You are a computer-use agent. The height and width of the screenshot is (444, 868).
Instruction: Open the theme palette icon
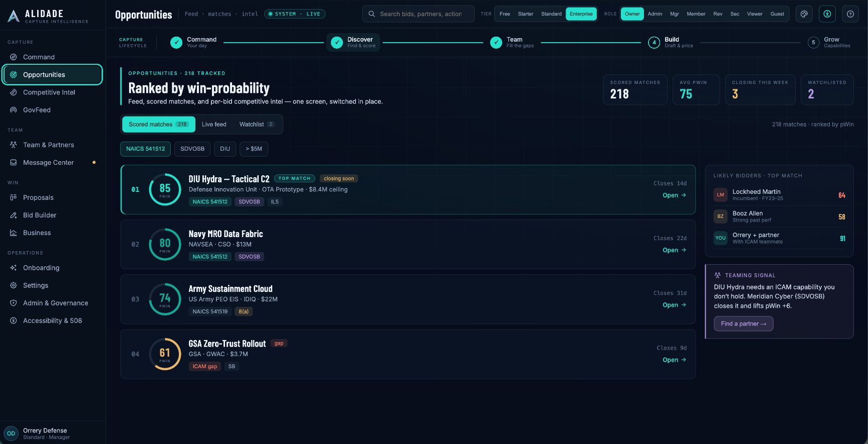coord(804,14)
